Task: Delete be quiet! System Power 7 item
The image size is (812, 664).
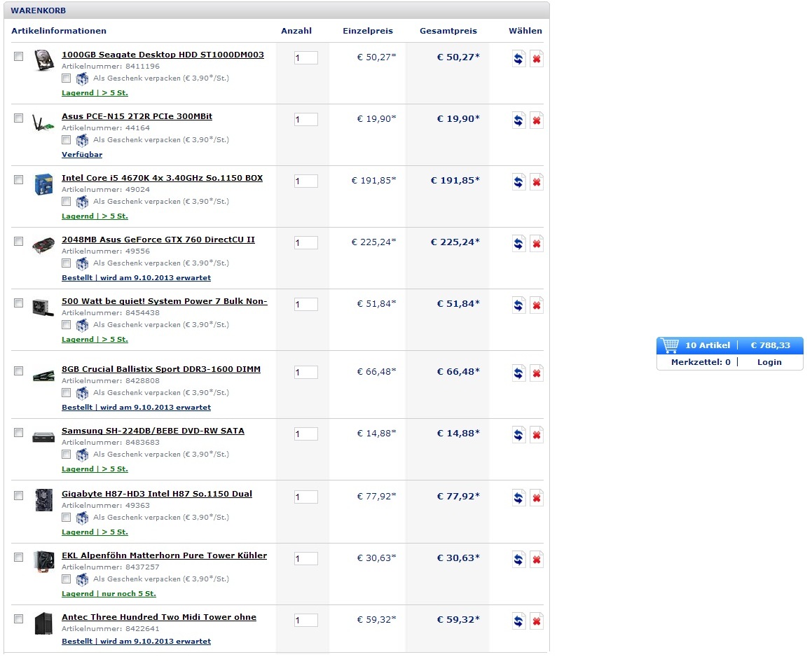Action: (x=537, y=305)
